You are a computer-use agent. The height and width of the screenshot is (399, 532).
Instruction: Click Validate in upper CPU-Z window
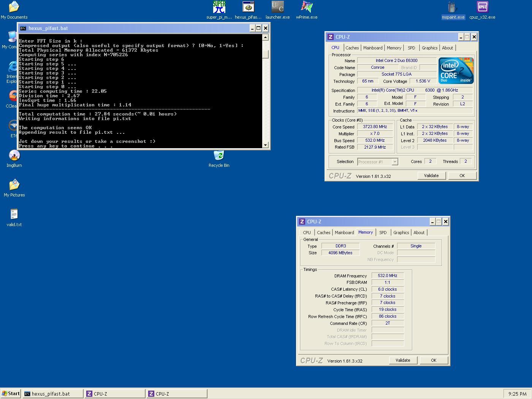[431, 176]
